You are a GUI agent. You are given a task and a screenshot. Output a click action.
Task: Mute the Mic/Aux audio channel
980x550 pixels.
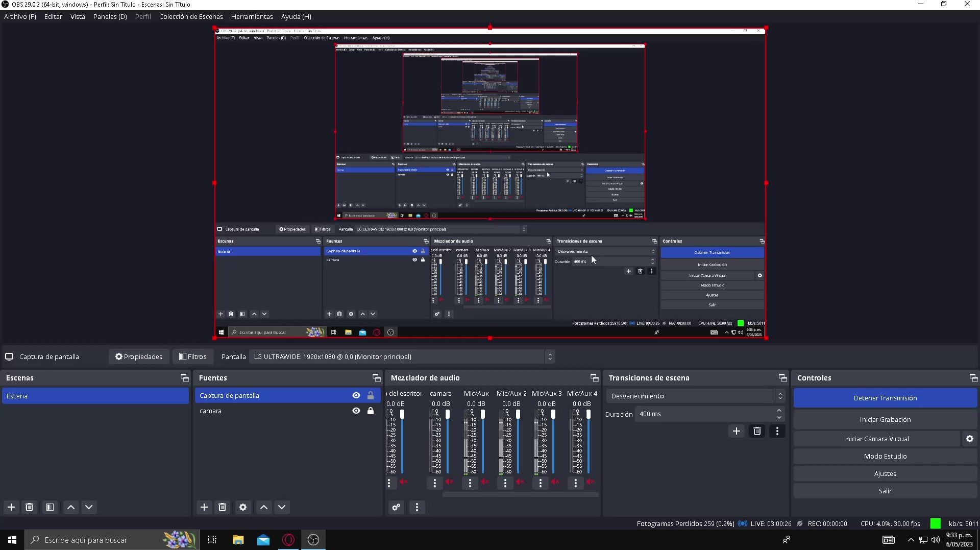[485, 482]
